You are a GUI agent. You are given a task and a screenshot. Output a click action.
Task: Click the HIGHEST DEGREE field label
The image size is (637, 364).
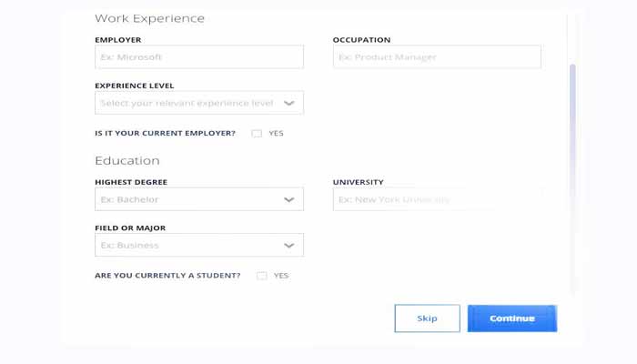tap(131, 182)
